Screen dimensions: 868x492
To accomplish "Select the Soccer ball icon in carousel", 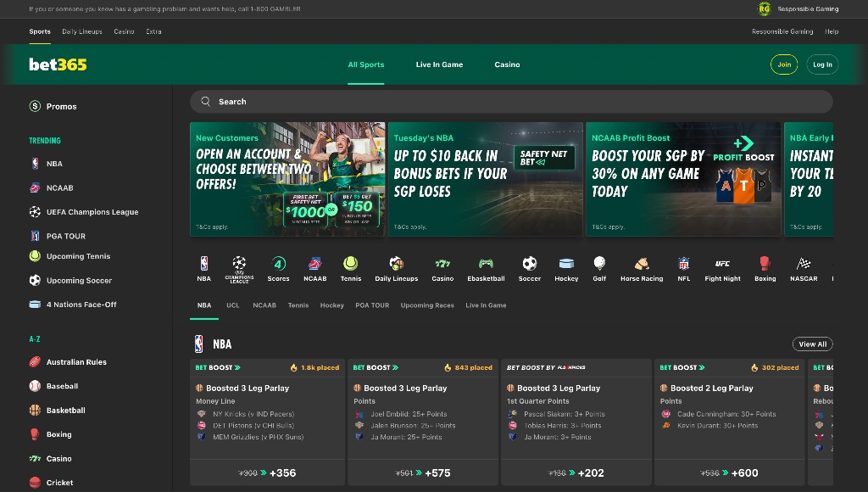I will point(530,263).
